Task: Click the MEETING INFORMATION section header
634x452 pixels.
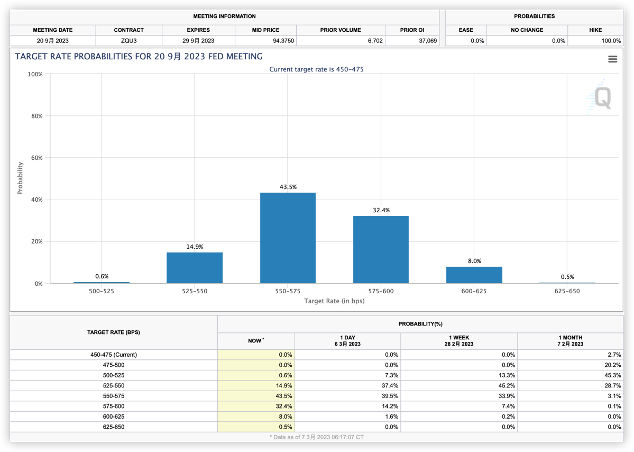Action: point(224,16)
